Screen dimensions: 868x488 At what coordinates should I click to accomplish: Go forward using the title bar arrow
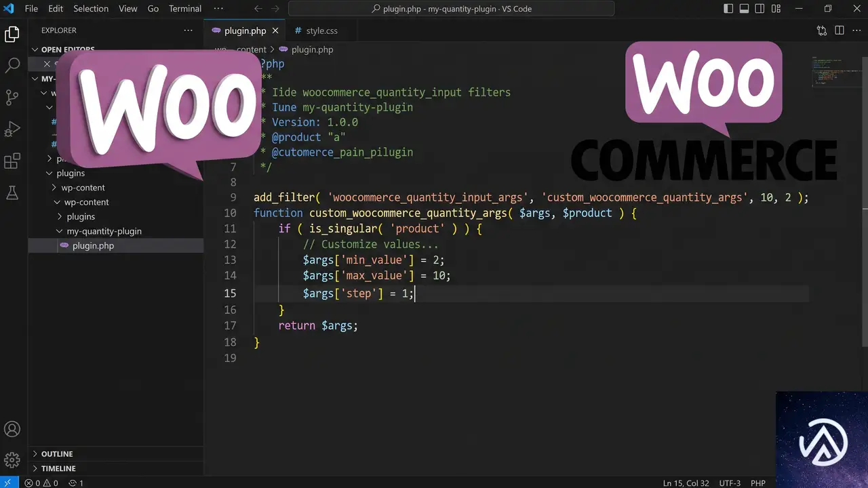point(276,9)
